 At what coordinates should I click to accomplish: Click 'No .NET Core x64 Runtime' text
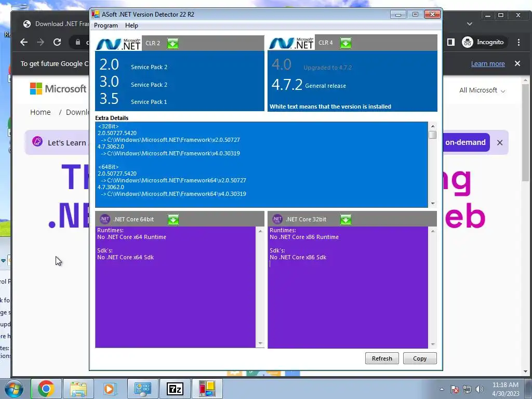(x=131, y=237)
